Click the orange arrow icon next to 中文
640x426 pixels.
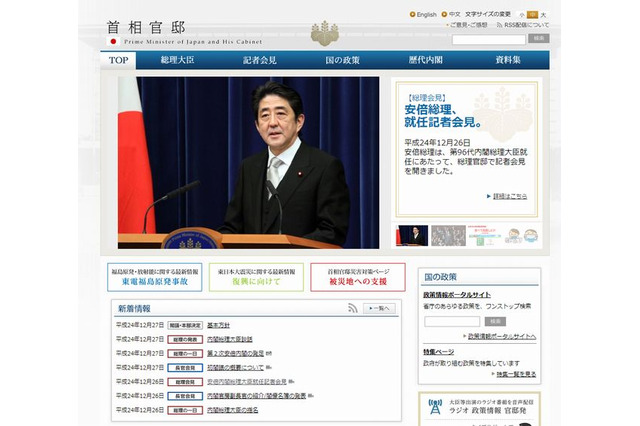click(444, 14)
